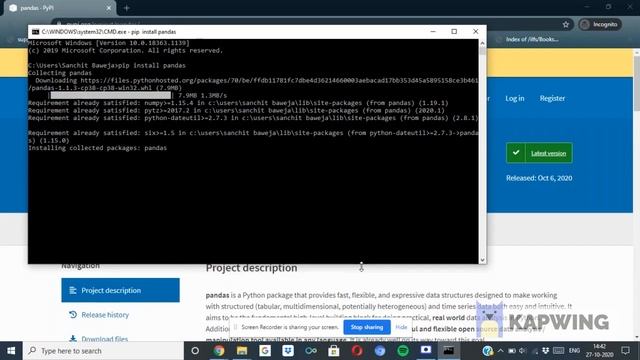Click CMD window system menu icon
The image size is (640, 360).
click(36, 31)
